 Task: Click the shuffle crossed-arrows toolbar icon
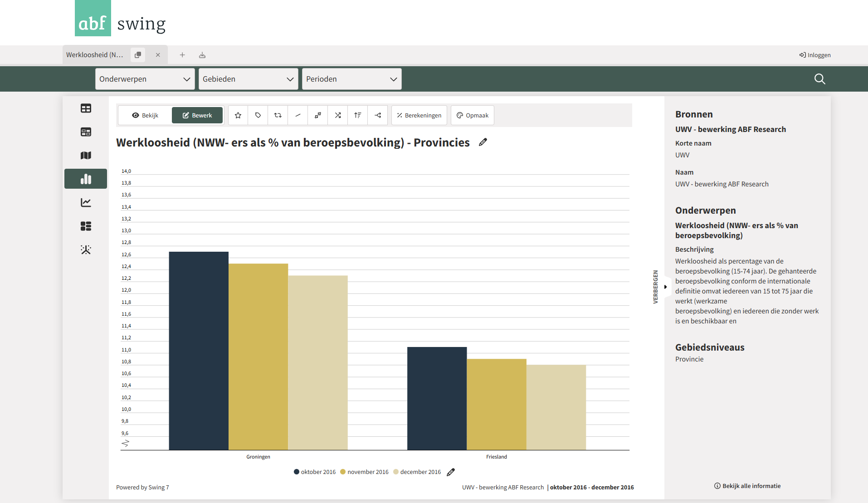coord(338,115)
